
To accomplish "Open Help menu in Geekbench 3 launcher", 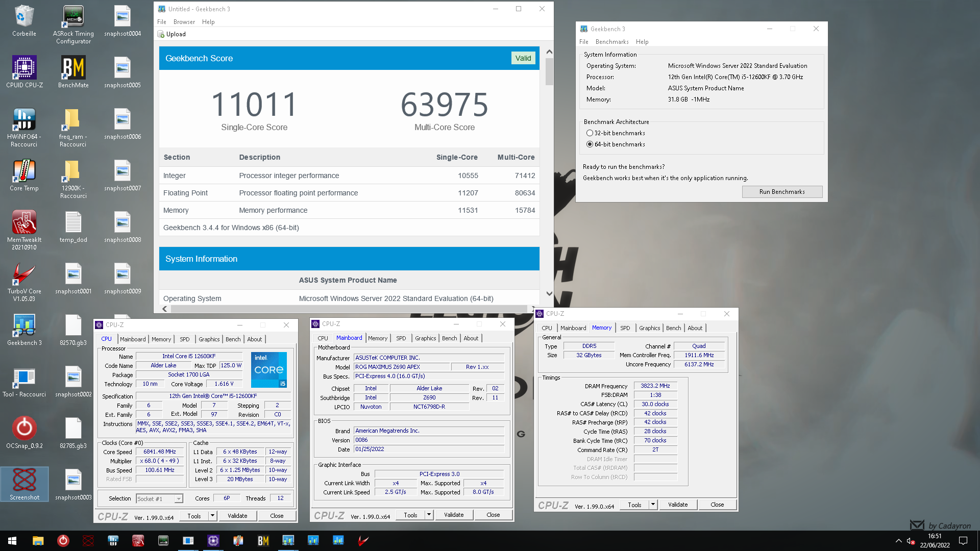I will point(642,42).
